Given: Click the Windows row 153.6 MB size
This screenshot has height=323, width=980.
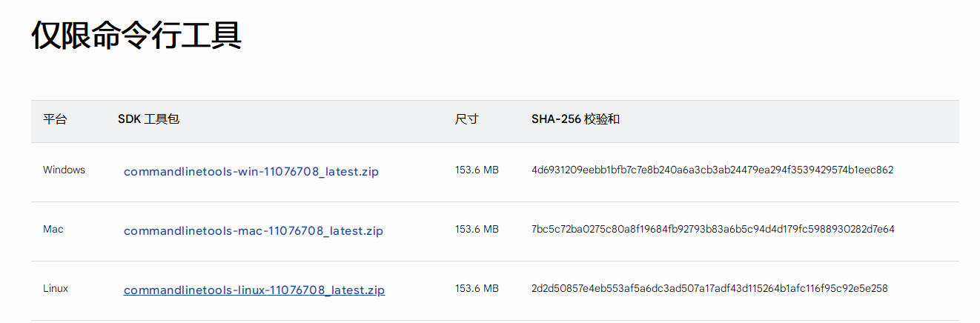Looking at the screenshot, I should click(x=477, y=170).
